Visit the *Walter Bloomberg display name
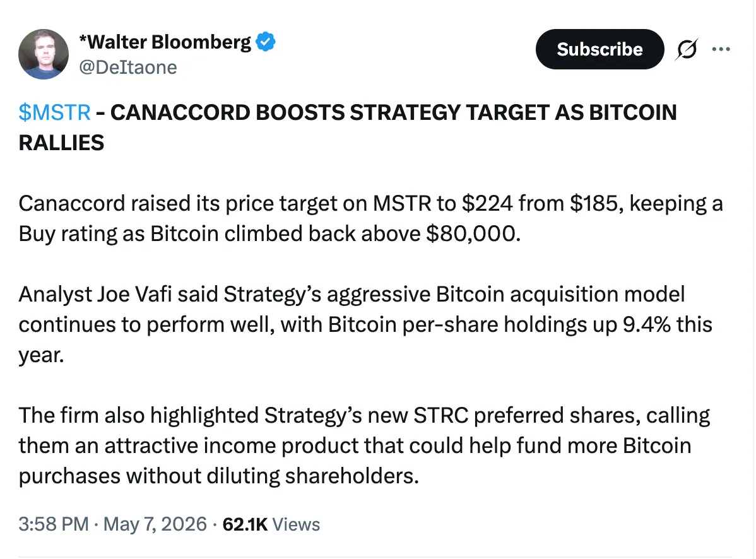756x559 pixels. point(165,42)
